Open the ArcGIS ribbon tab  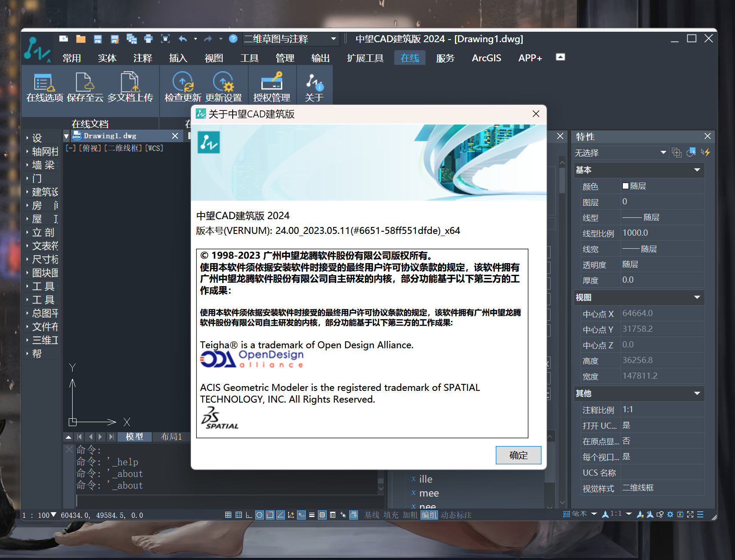486,58
